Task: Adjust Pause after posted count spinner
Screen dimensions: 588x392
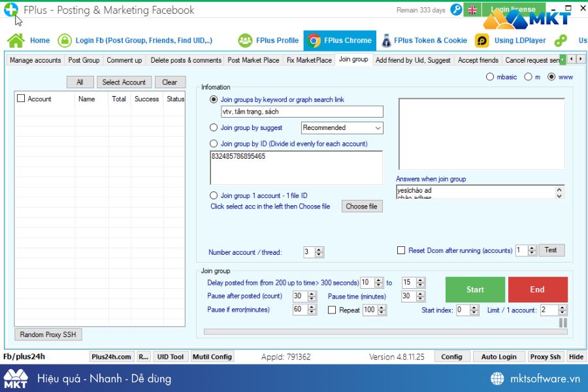Action: (x=312, y=297)
